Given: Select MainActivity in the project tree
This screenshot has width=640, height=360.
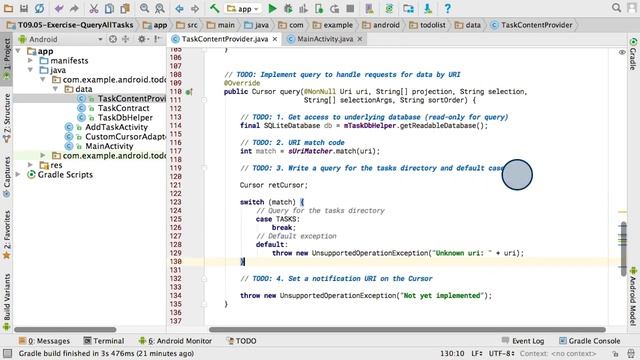Looking at the screenshot, I should pyautogui.click(x=109, y=146).
